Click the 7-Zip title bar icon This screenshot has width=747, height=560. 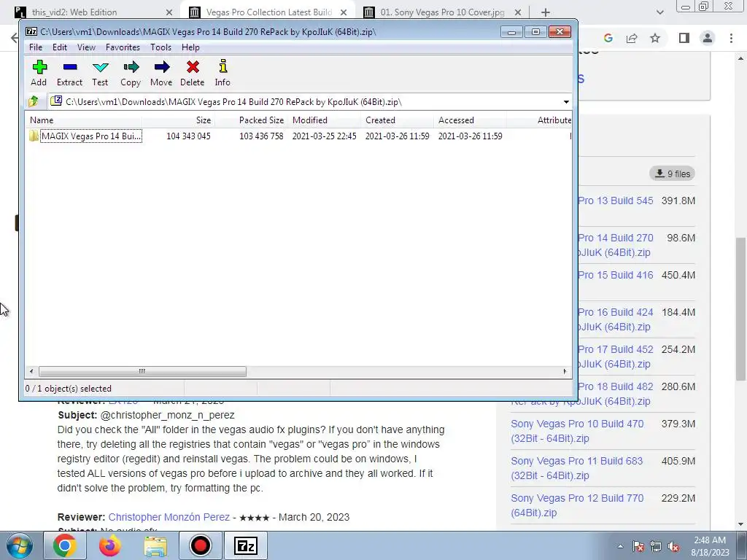click(x=31, y=32)
